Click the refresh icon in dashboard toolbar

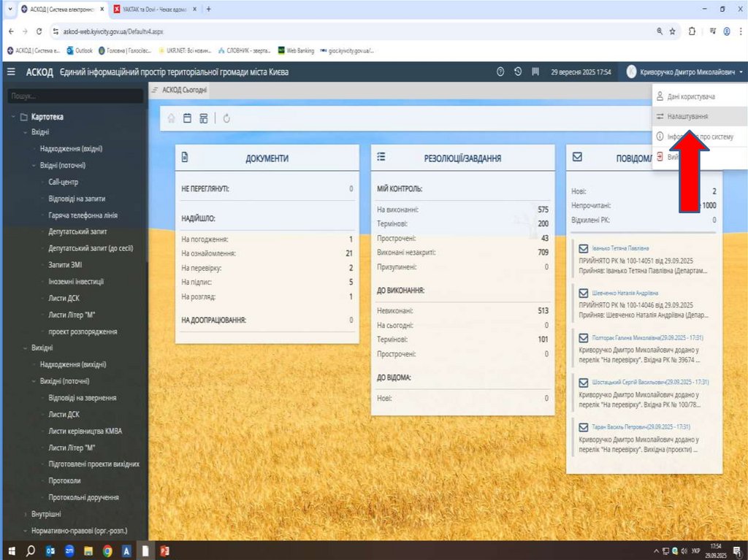(227, 118)
